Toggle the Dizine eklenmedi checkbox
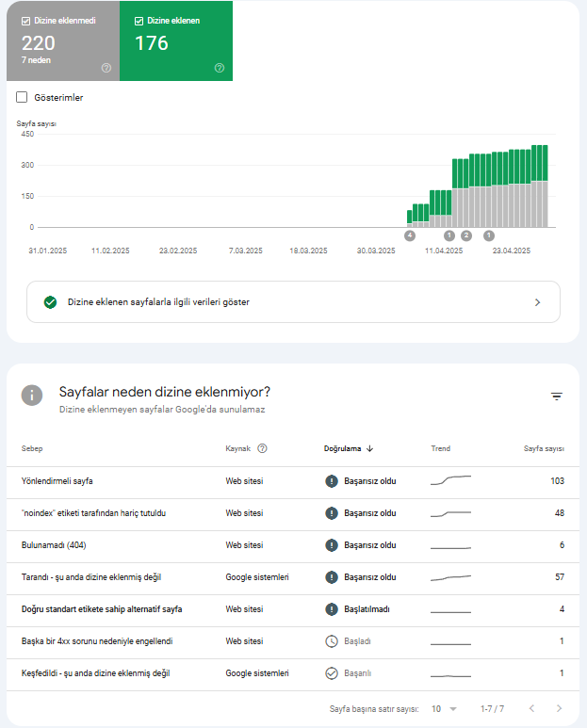Viewport: 587px width, 728px height. (x=26, y=21)
